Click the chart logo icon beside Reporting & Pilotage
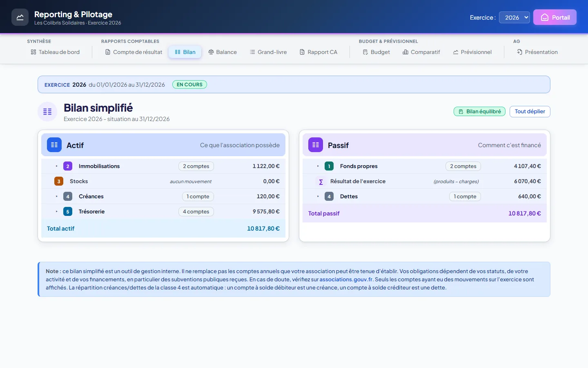The width and height of the screenshot is (588, 368). point(20,17)
